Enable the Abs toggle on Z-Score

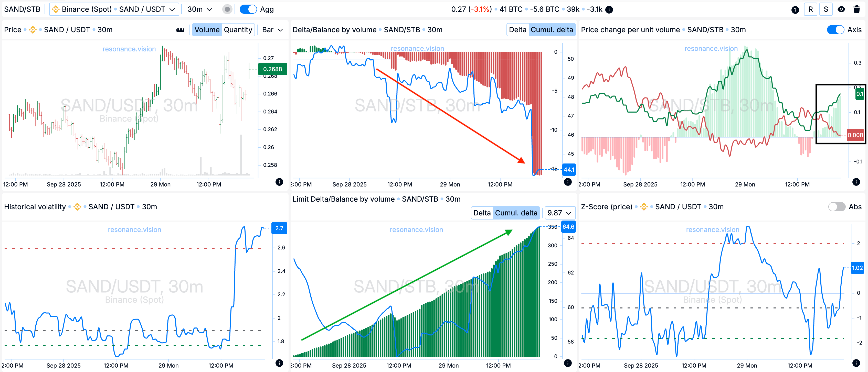[x=837, y=207]
